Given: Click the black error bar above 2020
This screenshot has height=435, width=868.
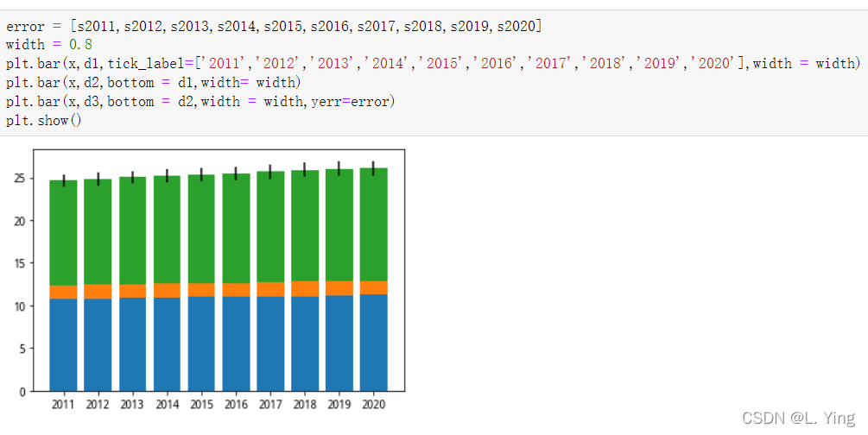Looking at the screenshot, I should 374,168.
